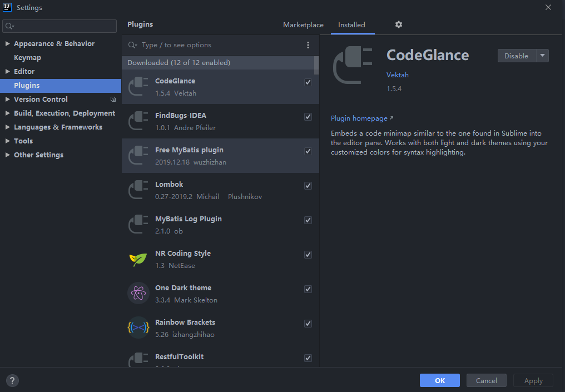
Task: Click the Lombok plugin icon
Action: pyautogui.click(x=138, y=190)
